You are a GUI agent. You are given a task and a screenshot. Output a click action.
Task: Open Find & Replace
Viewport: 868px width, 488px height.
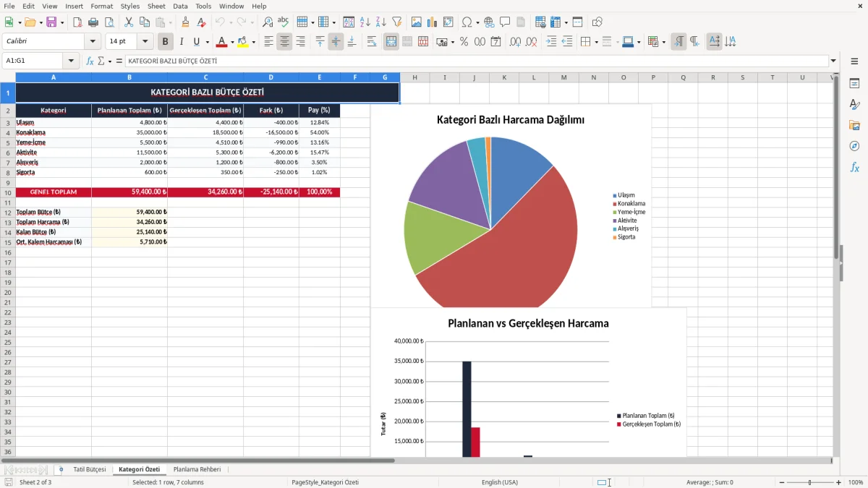[268, 22]
